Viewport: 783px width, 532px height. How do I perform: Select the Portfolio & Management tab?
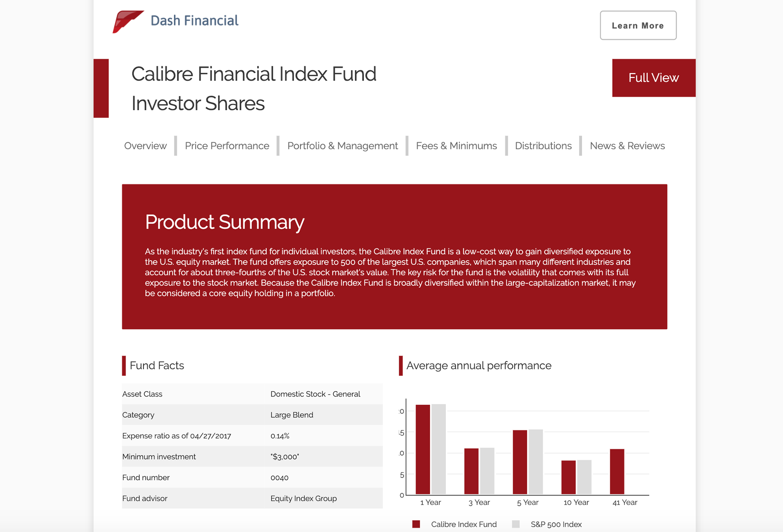[x=342, y=146]
